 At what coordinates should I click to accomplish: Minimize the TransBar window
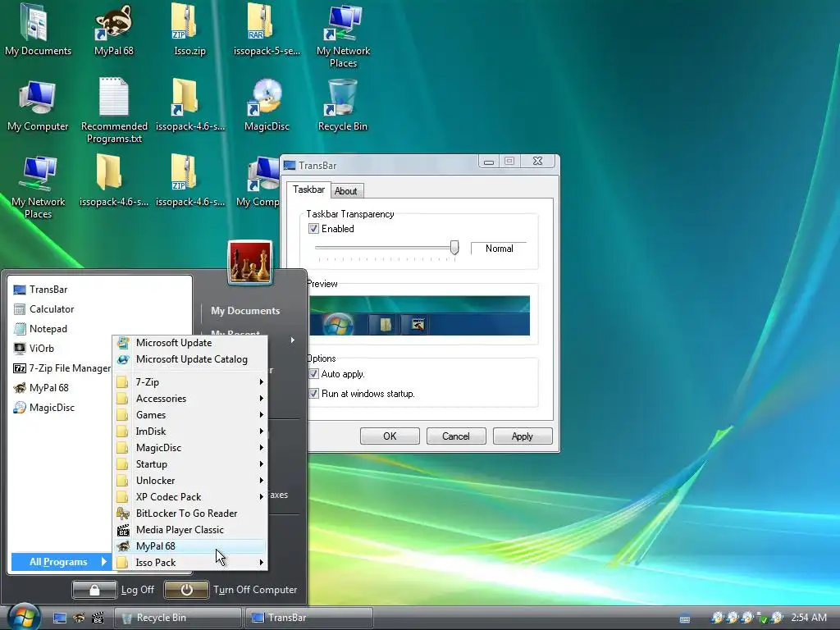point(489,162)
